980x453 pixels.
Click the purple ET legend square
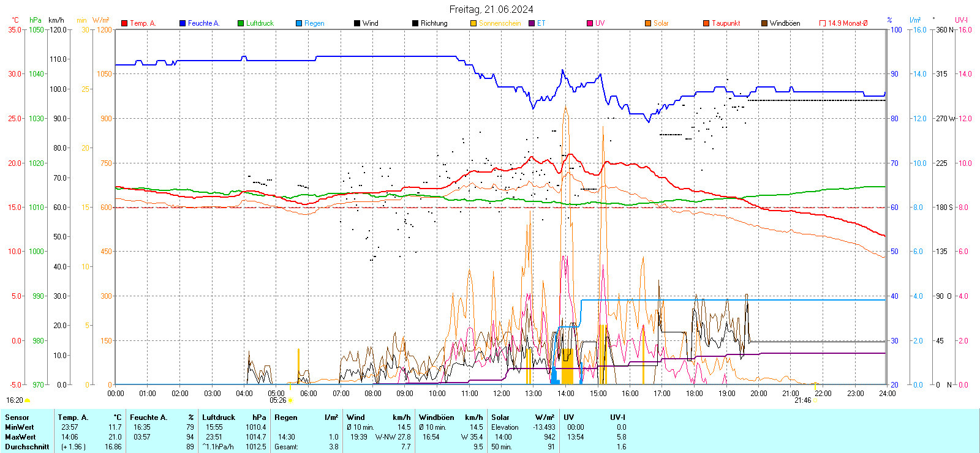click(532, 23)
